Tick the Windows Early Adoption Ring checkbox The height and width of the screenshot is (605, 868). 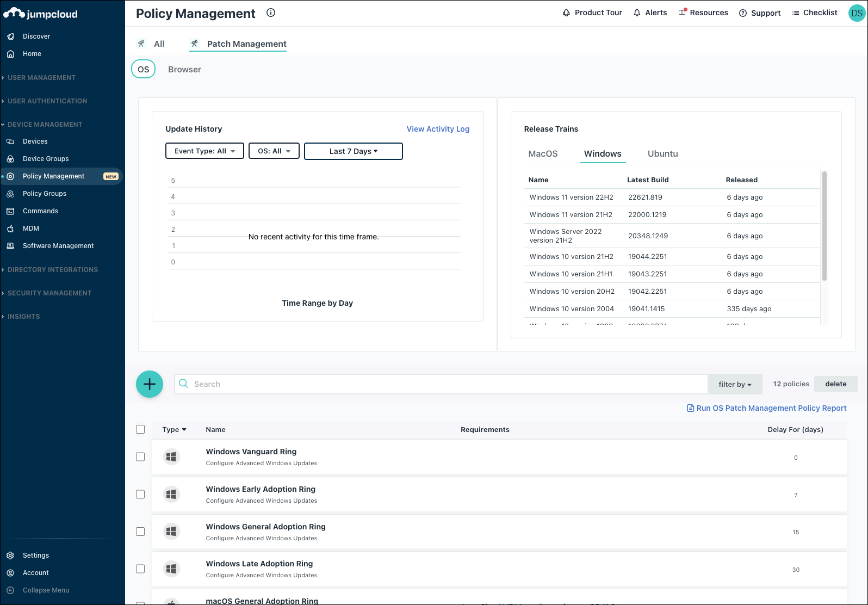pos(140,495)
